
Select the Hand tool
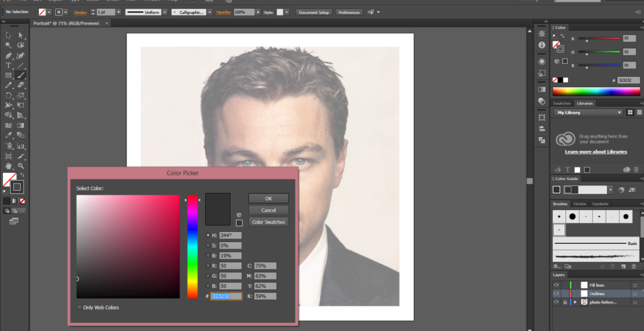pyautogui.click(x=8, y=166)
